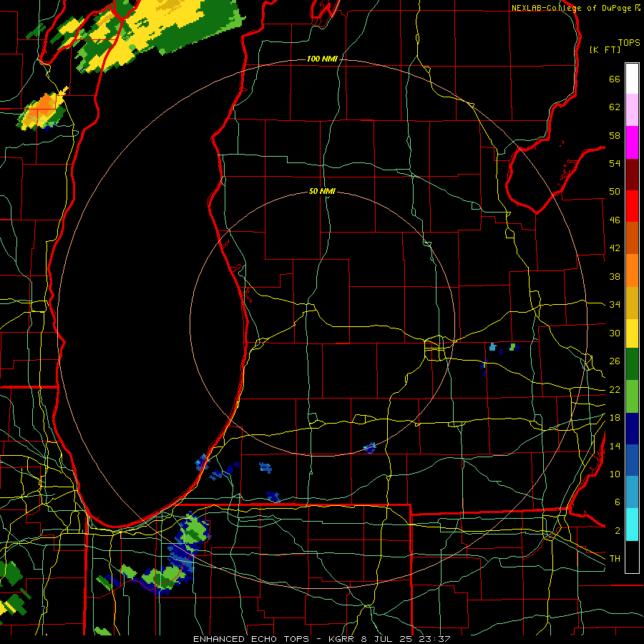Click the 50 NMI range ring label

click(x=322, y=191)
